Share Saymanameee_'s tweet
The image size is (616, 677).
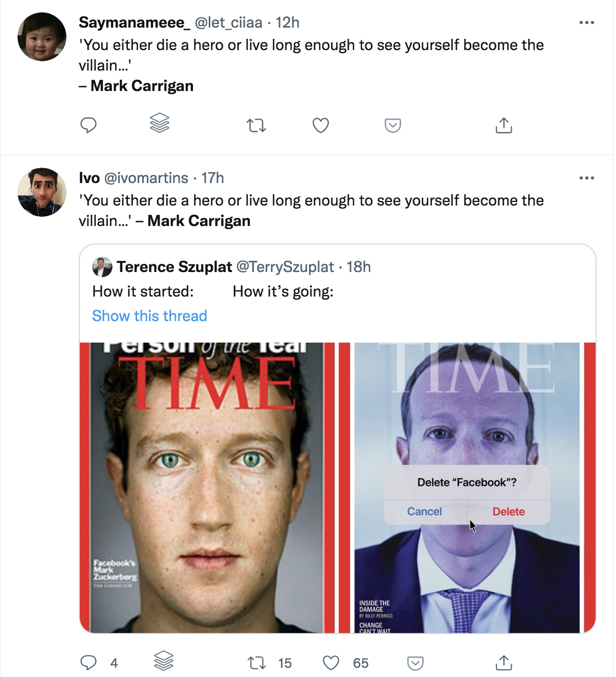click(504, 125)
